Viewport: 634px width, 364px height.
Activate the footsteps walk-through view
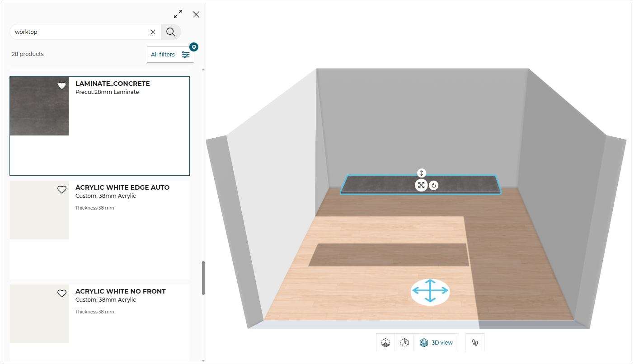(x=475, y=343)
